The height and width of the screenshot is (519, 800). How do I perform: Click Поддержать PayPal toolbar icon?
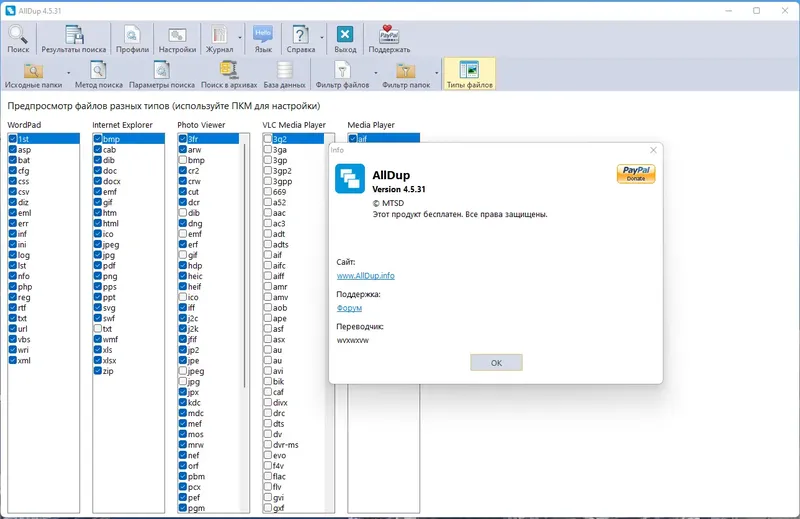point(389,39)
